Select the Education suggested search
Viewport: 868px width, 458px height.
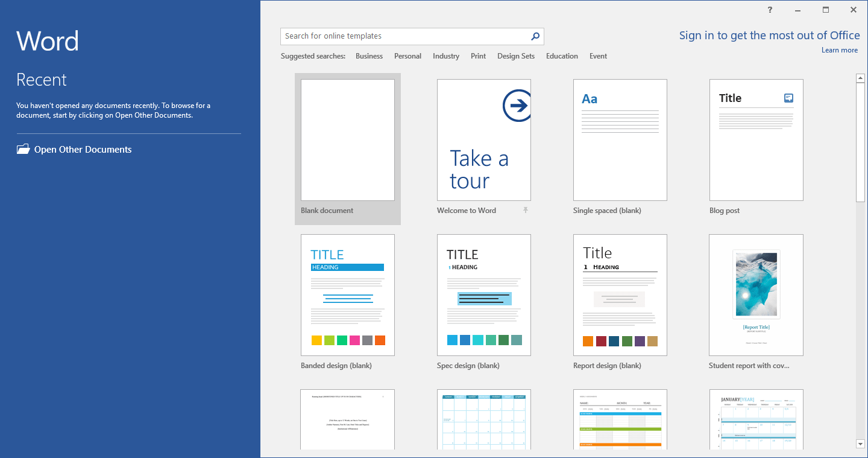pos(561,56)
